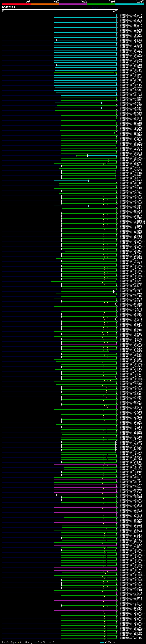Select hit label UniRef100_A7NV50
Viewport: 146px width, 644px height.
click(131, 161)
